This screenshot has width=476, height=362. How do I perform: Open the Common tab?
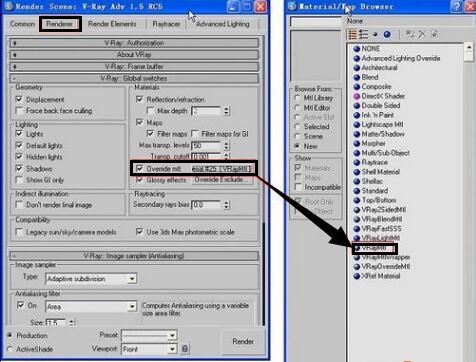tap(22, 24)
